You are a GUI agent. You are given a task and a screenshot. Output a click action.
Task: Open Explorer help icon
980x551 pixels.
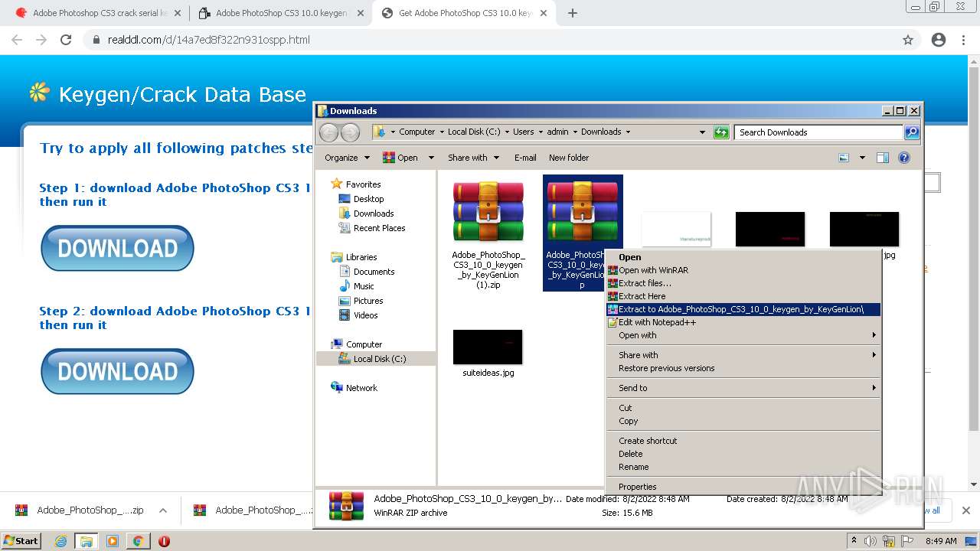point(904,158)
